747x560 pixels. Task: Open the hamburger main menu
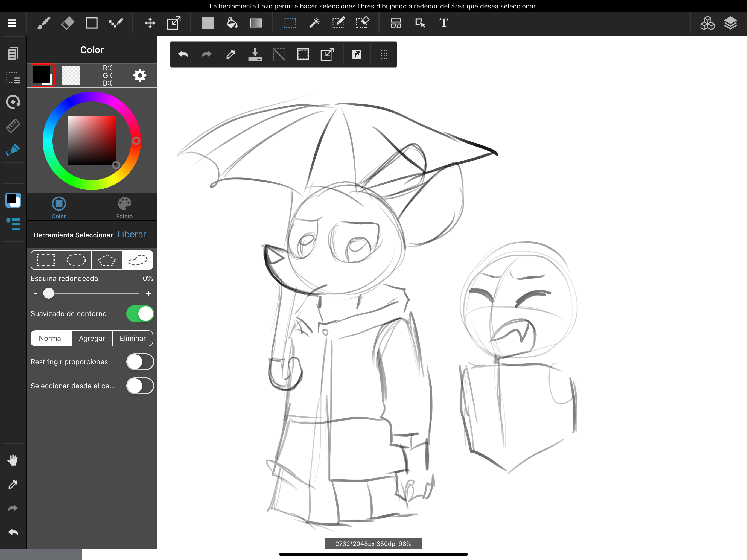point(12,23)
